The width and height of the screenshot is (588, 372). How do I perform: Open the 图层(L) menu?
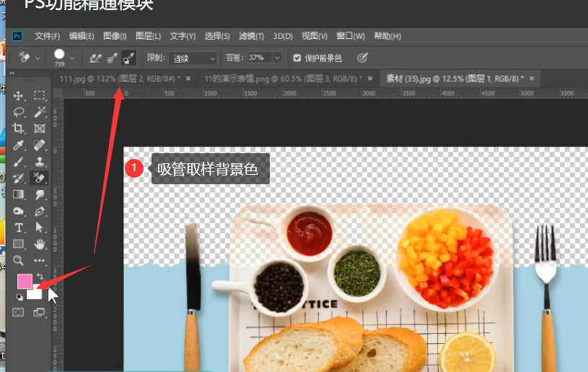148,36
